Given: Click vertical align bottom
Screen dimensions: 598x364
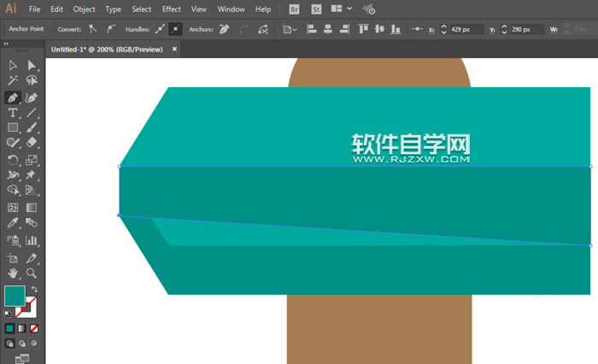Looking at the screenshot, I should [396, 29].
